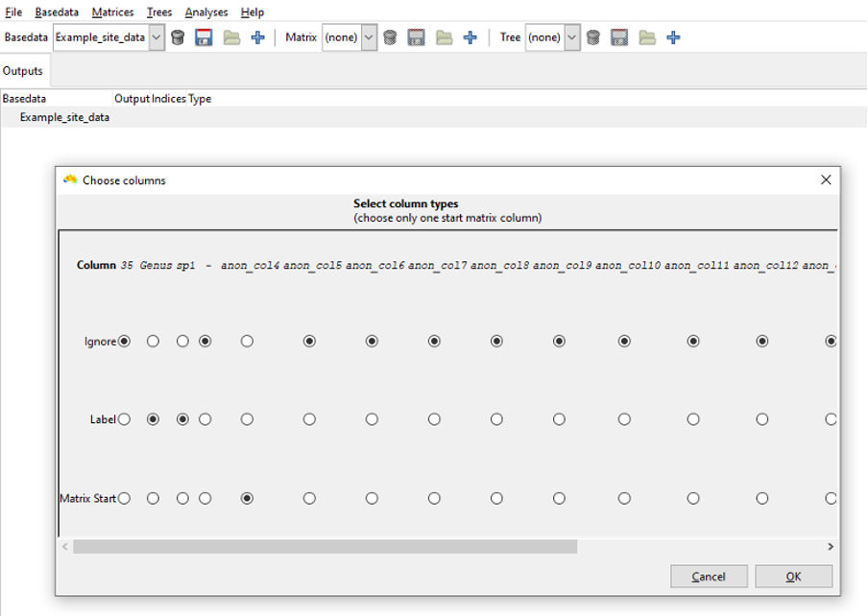The image size is (868, 616).
Task: Open a basedata file with folder icon
Action: [231, 37]
